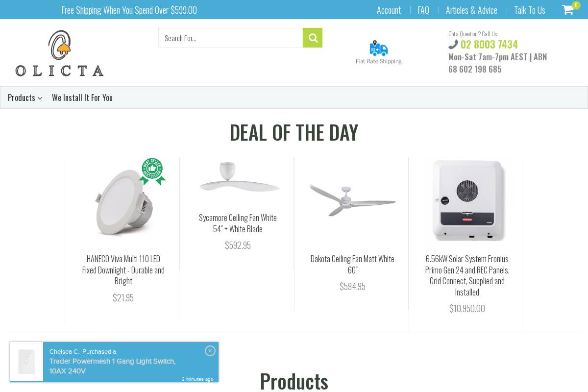Open the shopping cart icon

567,10
